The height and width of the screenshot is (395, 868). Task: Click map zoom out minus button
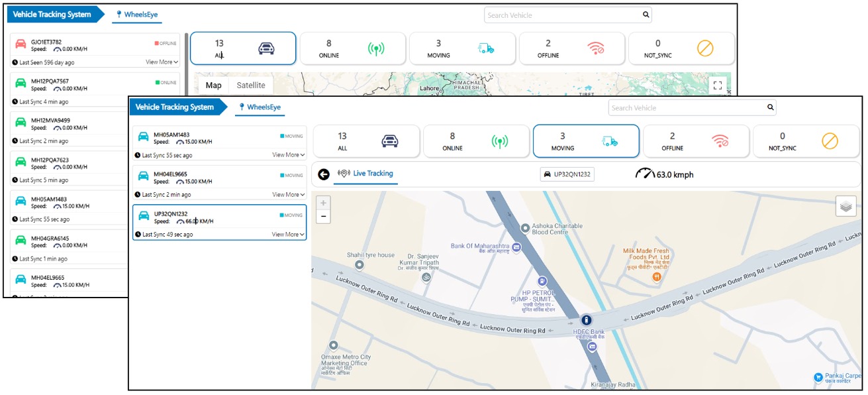(x=323, y=216)
